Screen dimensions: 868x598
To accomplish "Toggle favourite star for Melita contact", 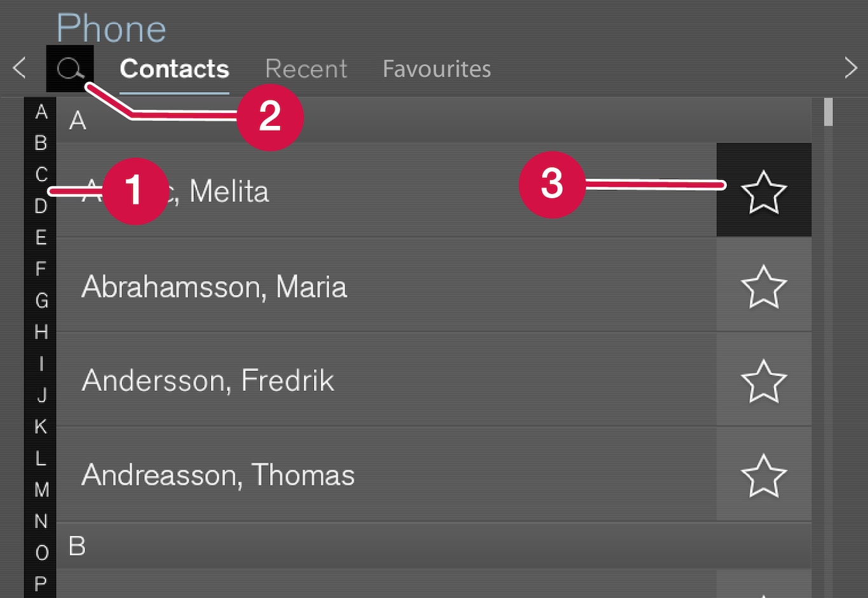I will (x=763, y=191).
